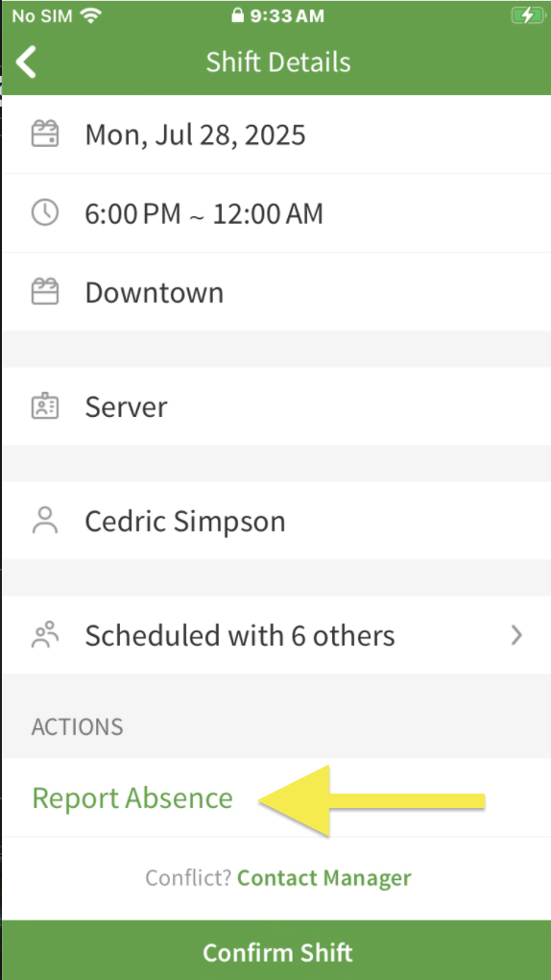The image size is (551, 980).
Task: Tap the location icon next to Downtown
Action: [45, 292]
